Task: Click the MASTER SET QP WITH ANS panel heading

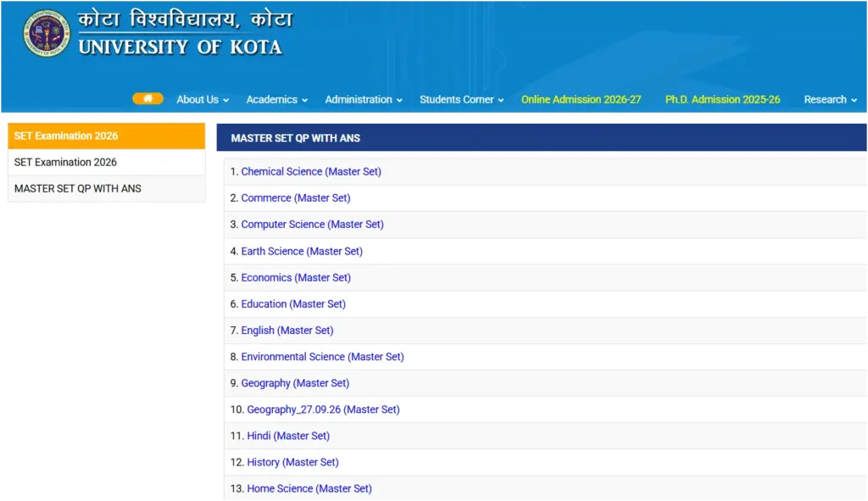Action: point(296,138)
